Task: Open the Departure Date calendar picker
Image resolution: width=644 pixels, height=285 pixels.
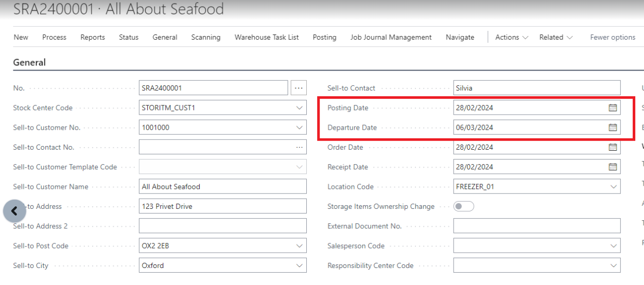Action: point(613,128)
